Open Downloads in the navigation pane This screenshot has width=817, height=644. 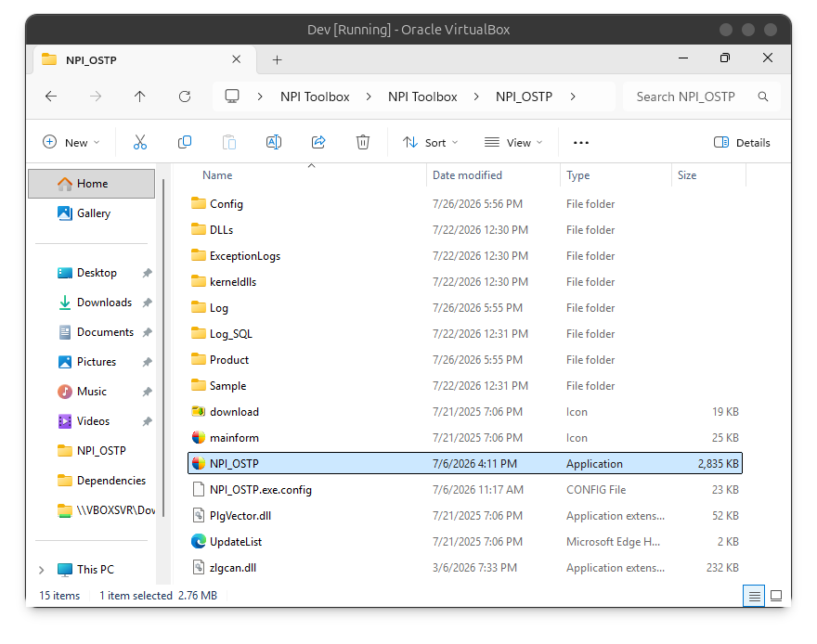(x=104, y=303)
